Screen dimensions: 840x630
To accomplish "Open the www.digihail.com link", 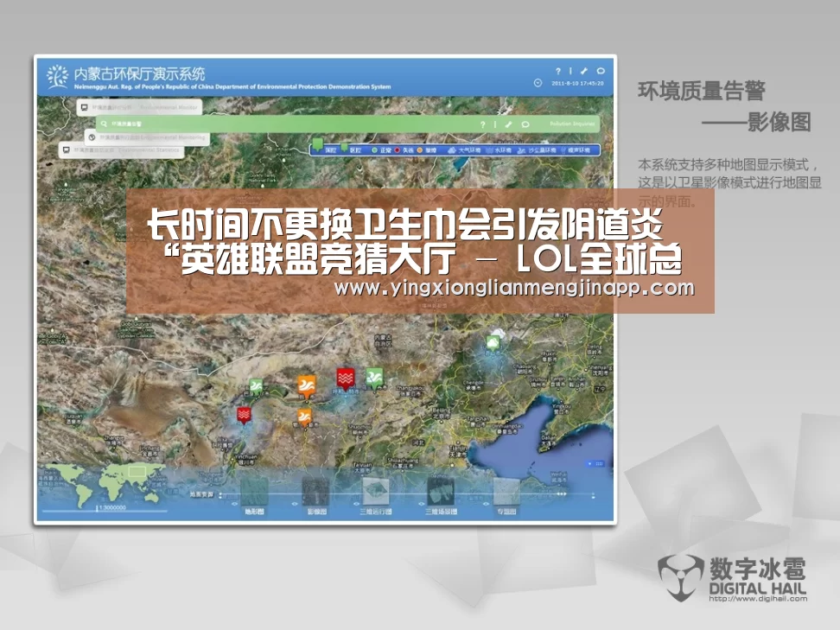I will (x=758, y=598).
